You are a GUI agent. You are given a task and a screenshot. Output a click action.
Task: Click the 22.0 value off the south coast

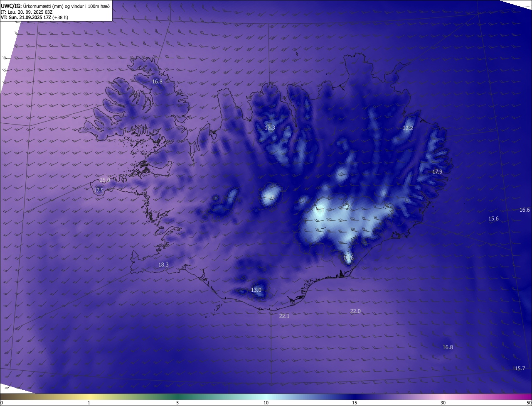355,311
